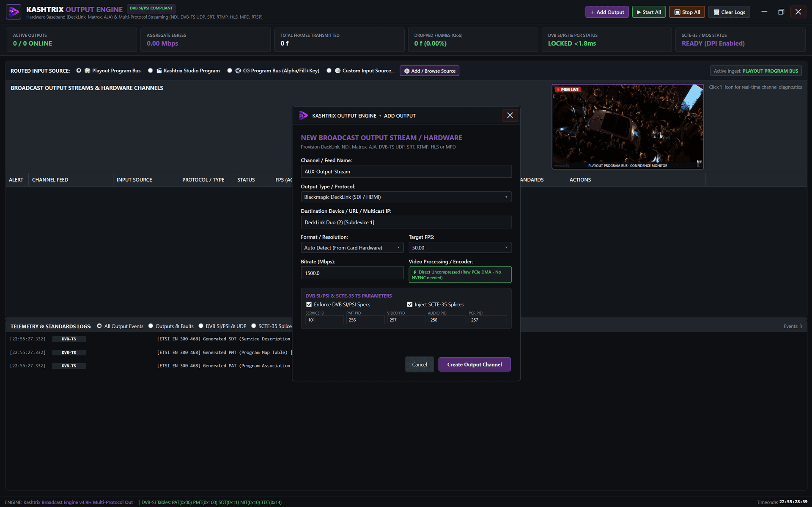Image resolution: width=812 pixels, height=507 pixels.
Task: Open the Output Type / Protocol dropdown
Action: [406, 197]
